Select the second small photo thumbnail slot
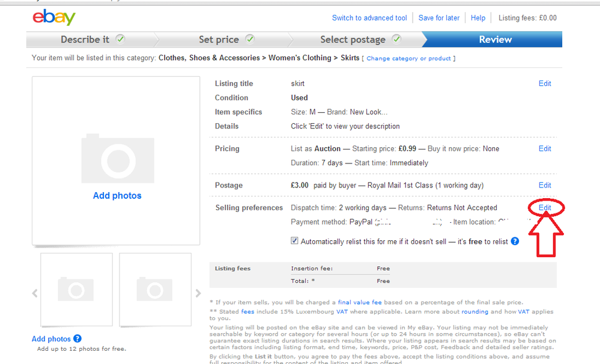Viewport: 600px width, 364px height. [x=155, y=290]
